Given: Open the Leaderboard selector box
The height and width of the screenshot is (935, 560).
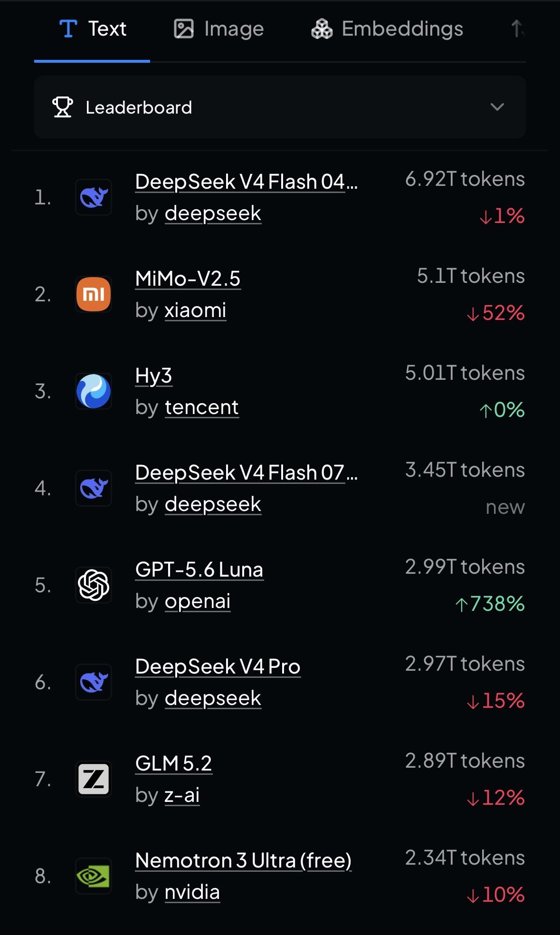Looking at the screenshot, I should click(280, 107).
